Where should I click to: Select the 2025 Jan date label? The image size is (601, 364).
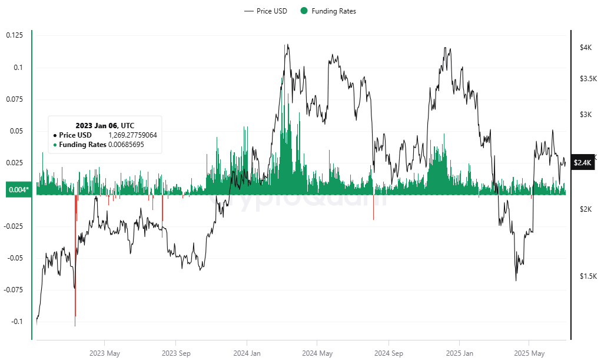click(460, 353)
